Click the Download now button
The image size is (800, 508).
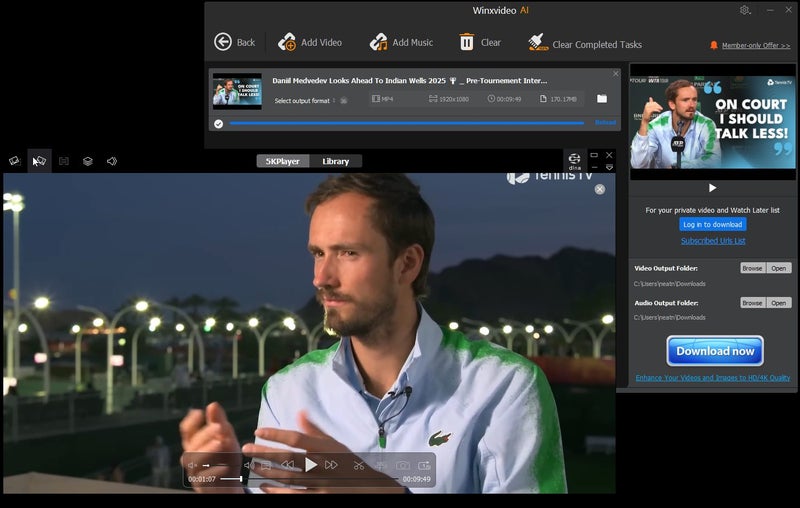point(715,351)
